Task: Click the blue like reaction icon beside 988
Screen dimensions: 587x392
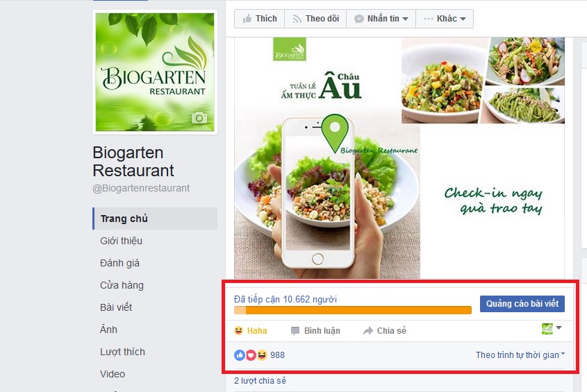Action: pos(240,355)
